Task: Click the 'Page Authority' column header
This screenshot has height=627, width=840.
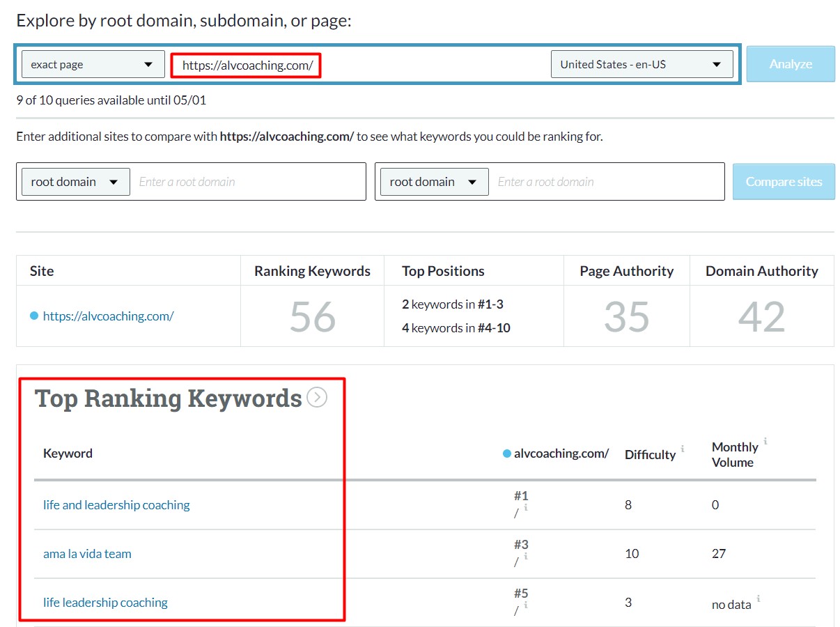Action: pyautogui.click(x=627, y=271)
